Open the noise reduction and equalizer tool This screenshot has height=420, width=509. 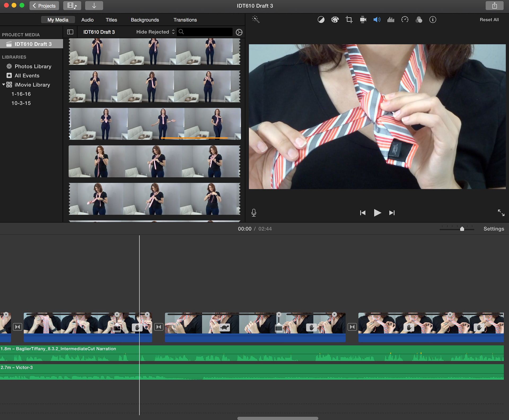(x=391, y=20)
